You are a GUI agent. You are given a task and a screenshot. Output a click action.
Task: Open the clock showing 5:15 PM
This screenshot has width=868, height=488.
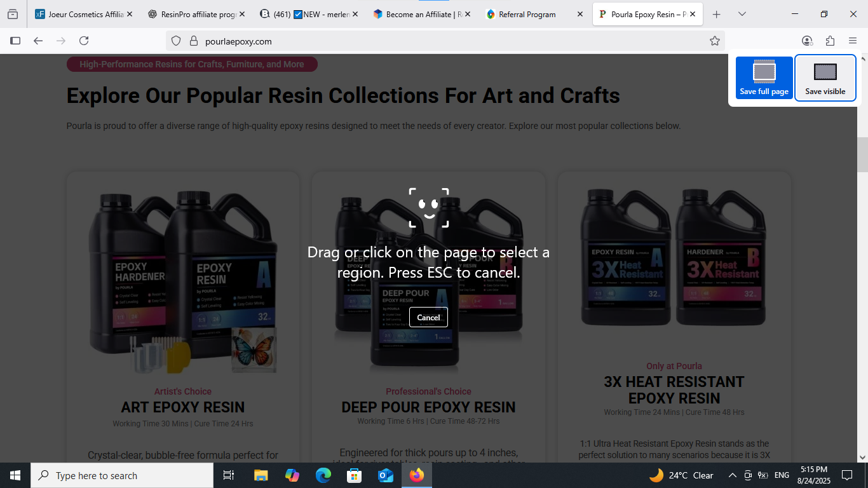tap(814, 475)
